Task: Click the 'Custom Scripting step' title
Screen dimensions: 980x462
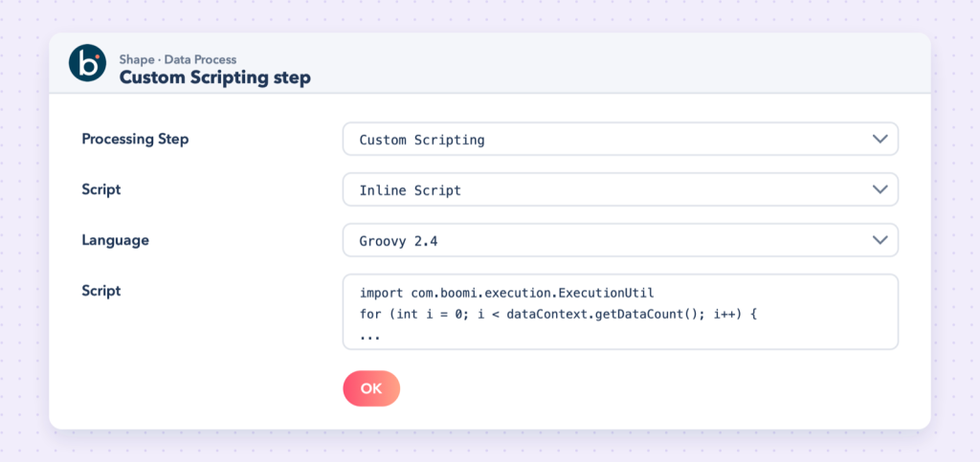Action: click(x=215, y=78)
